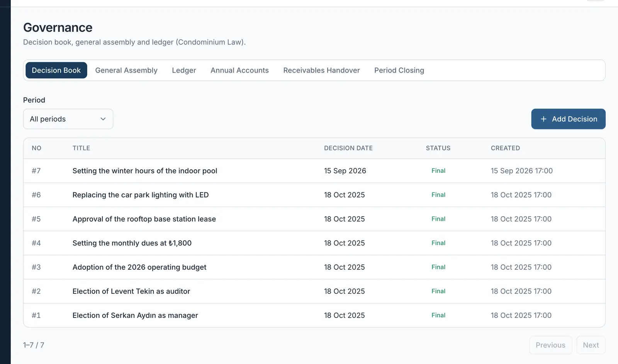The height and width of the screenshot is (364, 618).
Task: Select 'Election of Serkan Aydın as manager'
Action: (x=135, y=315)
